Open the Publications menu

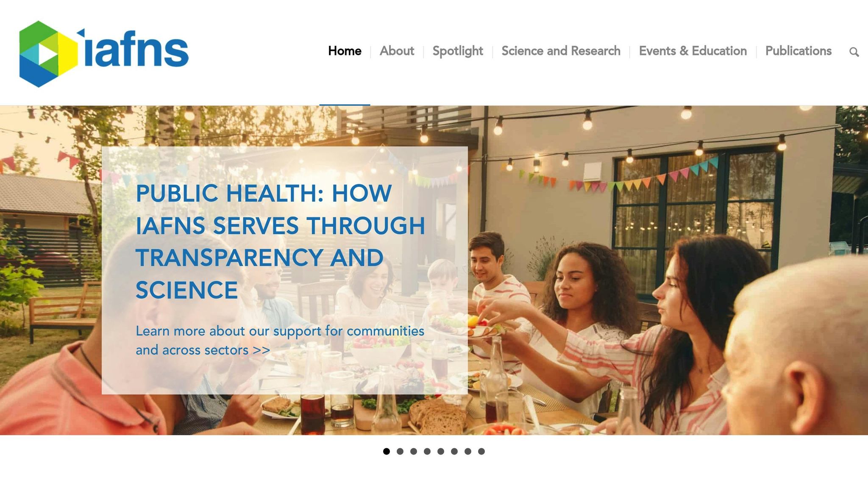(798, 51)
